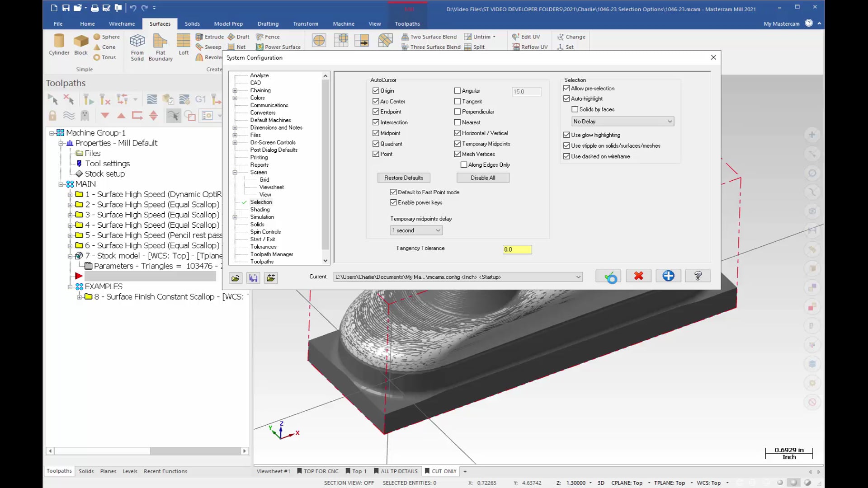Edit the Tangency Tolerance input field
The height and width of the screenshot is (488, 868).
[x=516, y=249]
